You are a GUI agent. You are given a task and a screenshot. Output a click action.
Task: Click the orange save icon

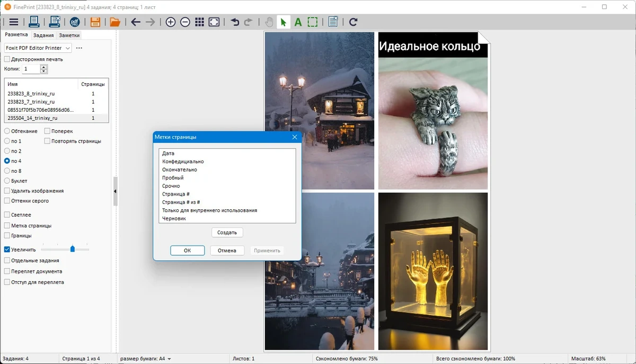point(95,22)
